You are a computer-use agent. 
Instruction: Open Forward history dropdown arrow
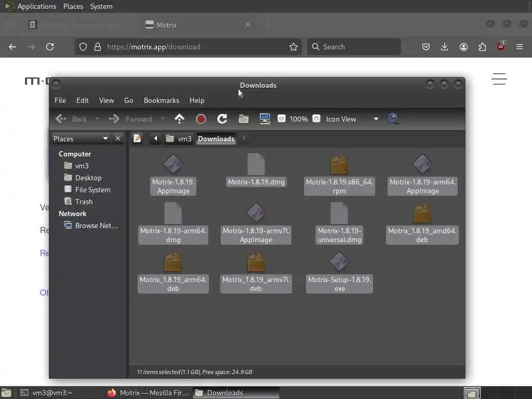tap(163, 119)
